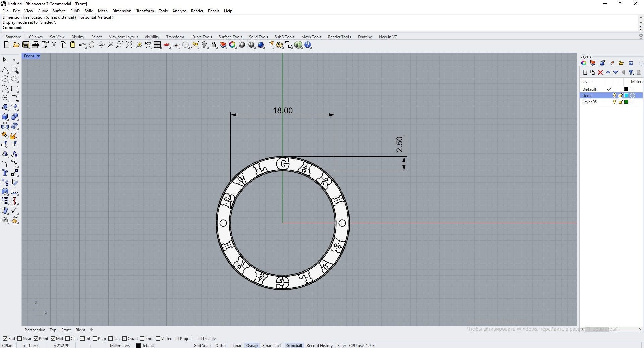Toggle the End osnap checkbox
The image size is (644, 348).
5,339
